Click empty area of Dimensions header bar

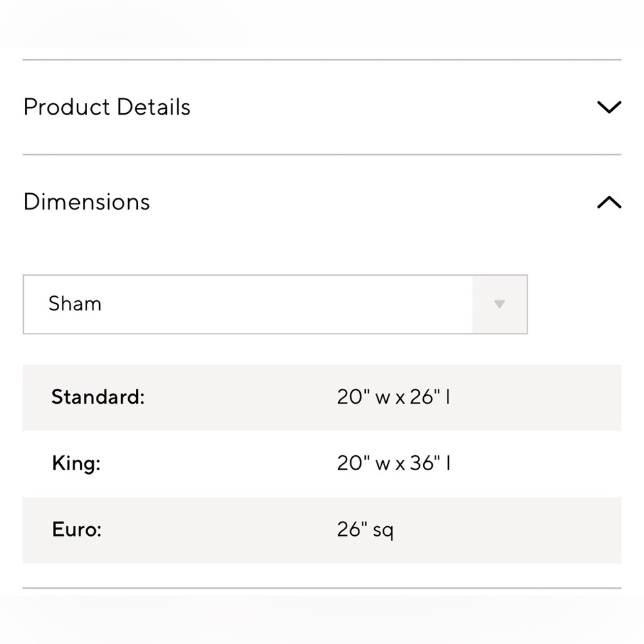tap(370, 202)
